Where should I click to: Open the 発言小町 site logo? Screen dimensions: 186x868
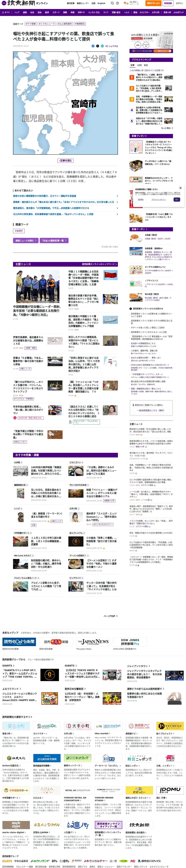point(16,726)
